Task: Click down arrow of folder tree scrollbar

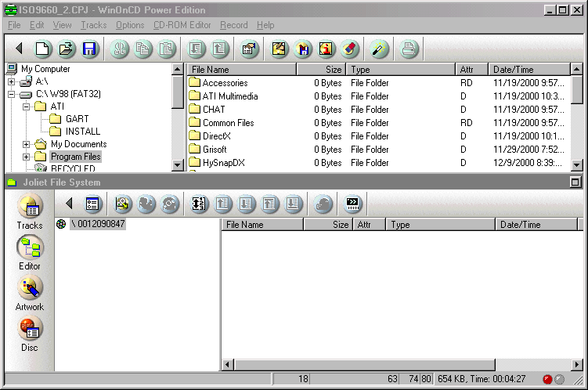Action: [x=177, y=165]
